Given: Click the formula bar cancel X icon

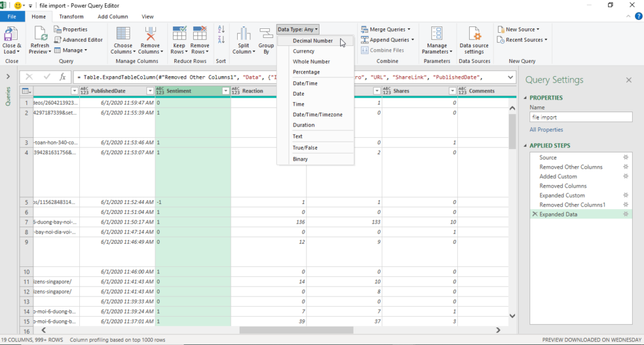Looking at the screenshot, I should pos(29,77).
